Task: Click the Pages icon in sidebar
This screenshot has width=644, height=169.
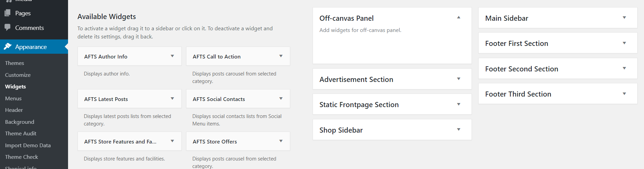Action: click(7, 13)
